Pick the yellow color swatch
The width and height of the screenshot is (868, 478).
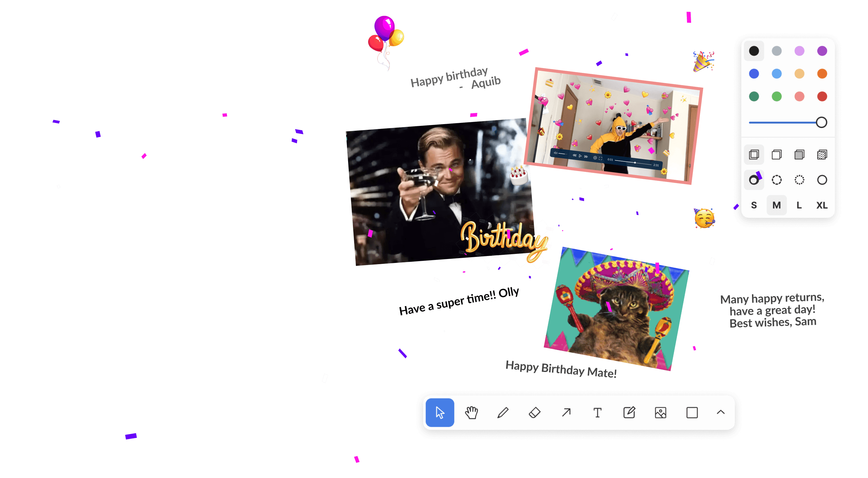tap(799, 74)
